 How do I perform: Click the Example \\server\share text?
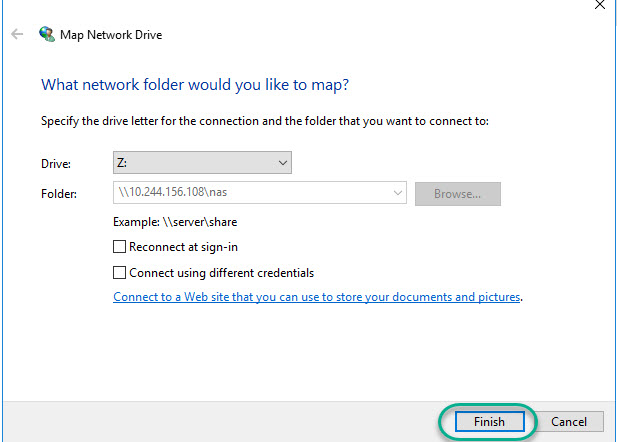(x=175, y=221)
